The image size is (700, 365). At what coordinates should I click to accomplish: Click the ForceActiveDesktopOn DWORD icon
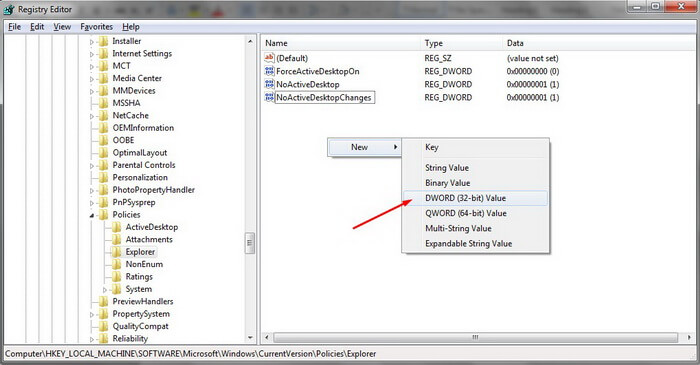[x=269, y=71]
